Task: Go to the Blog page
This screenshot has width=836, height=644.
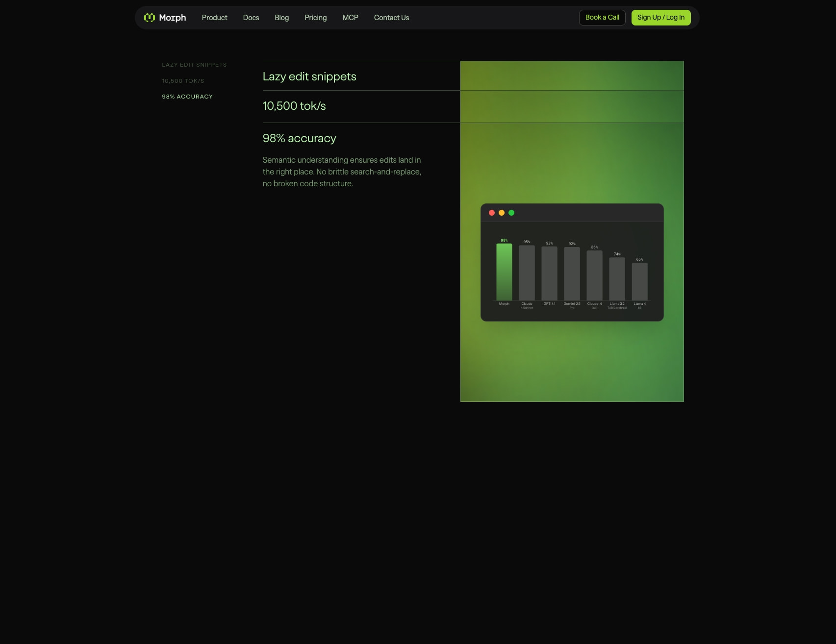Action: [282, 18]
